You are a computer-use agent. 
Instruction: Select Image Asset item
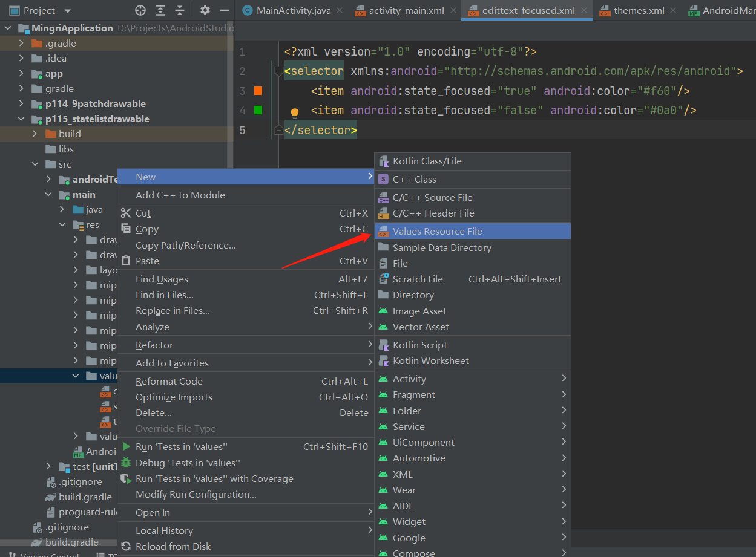click(x=473, y=311)
